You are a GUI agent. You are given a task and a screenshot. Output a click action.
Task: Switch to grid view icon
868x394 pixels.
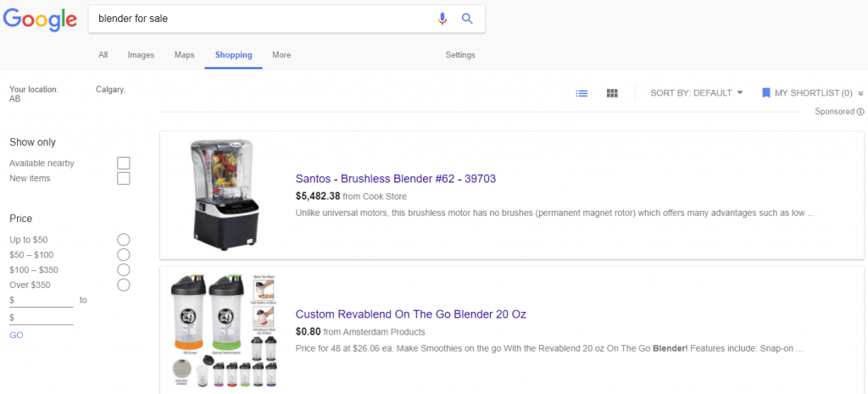(x=612, y=93)
